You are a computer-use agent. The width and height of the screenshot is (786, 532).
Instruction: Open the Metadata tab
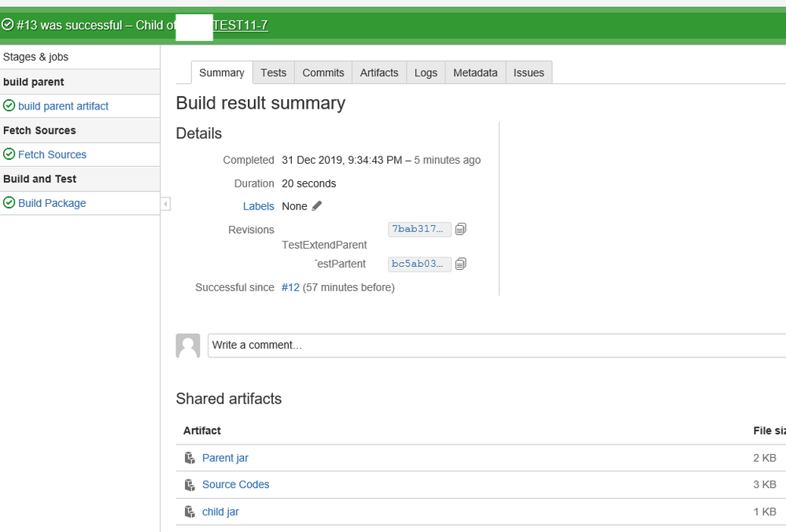tap(475, 72)
